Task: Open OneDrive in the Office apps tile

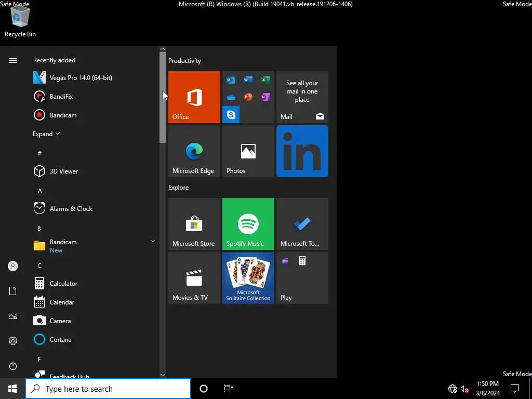Action: click(x=231, y=97)
